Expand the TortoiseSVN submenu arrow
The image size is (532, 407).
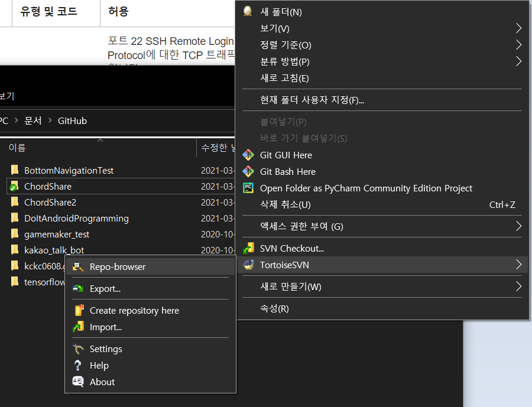[518, 265]
